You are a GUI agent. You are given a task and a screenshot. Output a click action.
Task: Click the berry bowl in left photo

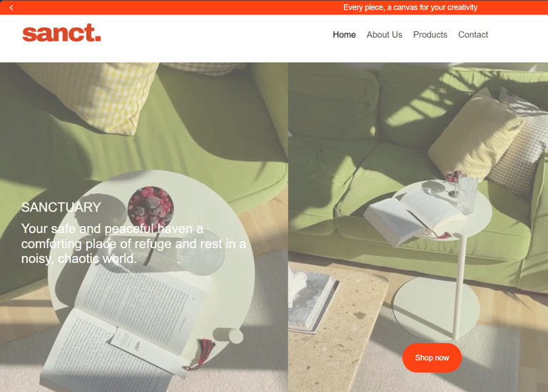(x=151, y=207)
